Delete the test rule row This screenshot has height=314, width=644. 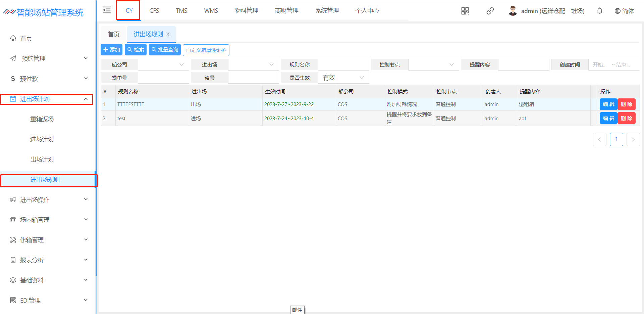[x=626, y=119]
